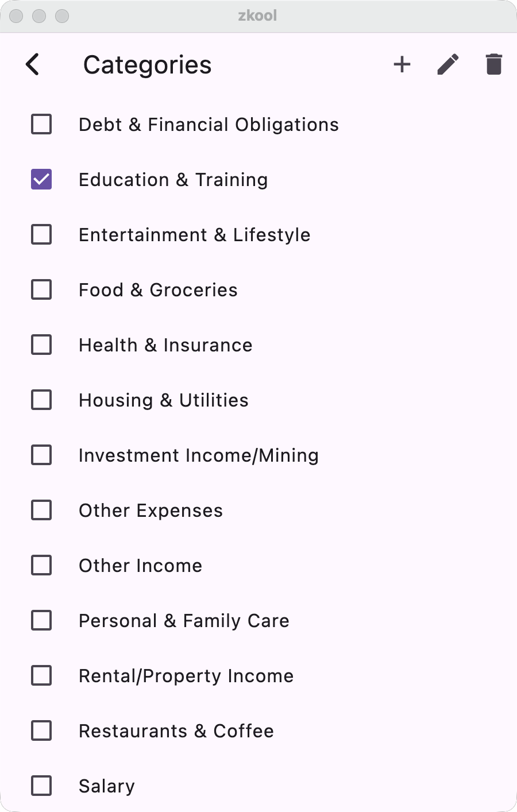517x812 pixels.
Task: Select the Health & Insurance checkbox
Action: pyautogui.click(x=41, y=345)
